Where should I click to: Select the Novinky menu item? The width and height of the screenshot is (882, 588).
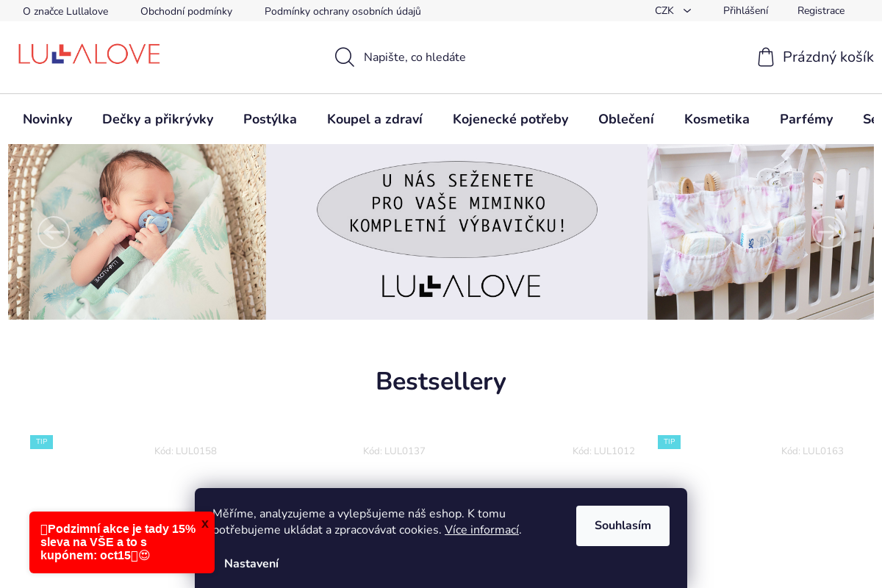point(48,119)
